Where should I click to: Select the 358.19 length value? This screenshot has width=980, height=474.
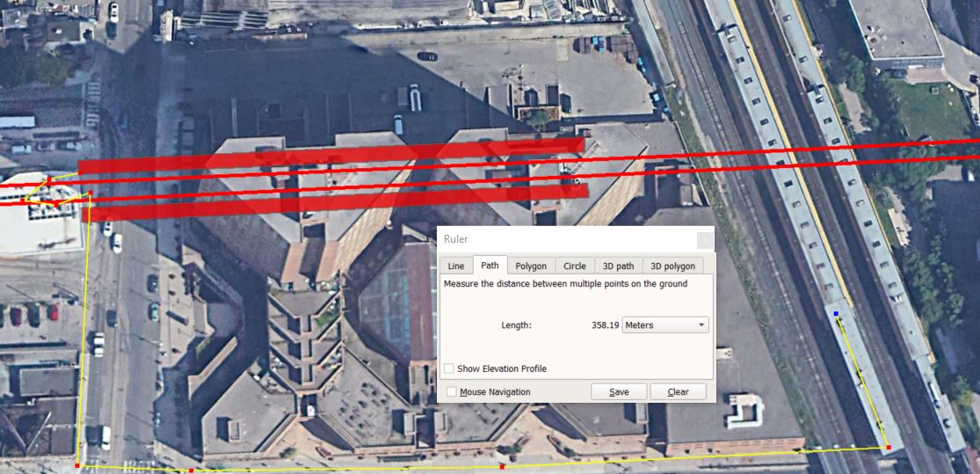point(605,325)
